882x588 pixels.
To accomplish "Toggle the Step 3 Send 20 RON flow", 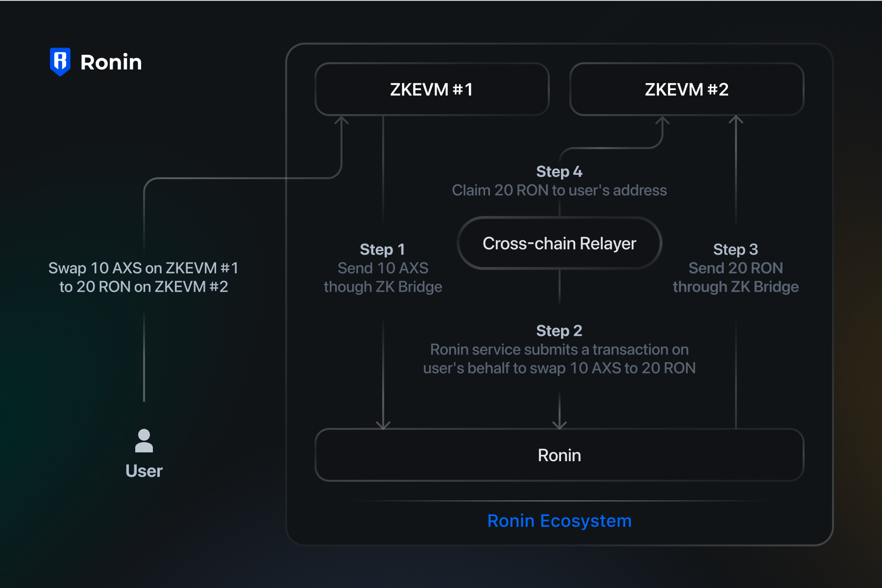I will [735, 268].
